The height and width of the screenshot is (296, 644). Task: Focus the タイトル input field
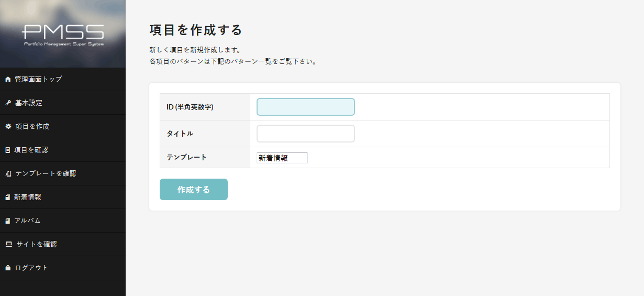click(306, 134)
